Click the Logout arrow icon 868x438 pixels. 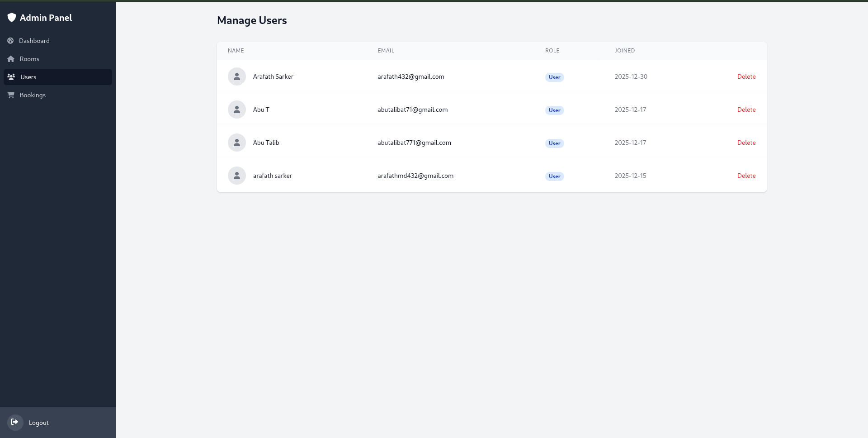click(x=15, y=422)
